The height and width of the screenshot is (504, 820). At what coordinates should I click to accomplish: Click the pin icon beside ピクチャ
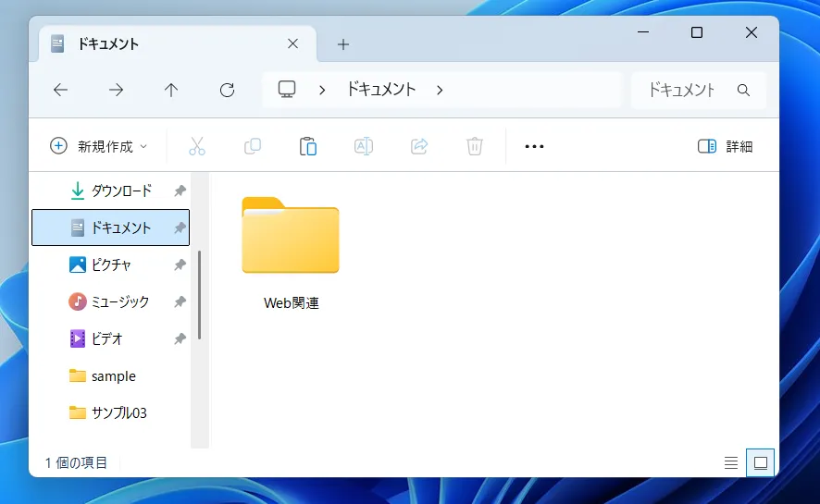click(180, 264)
